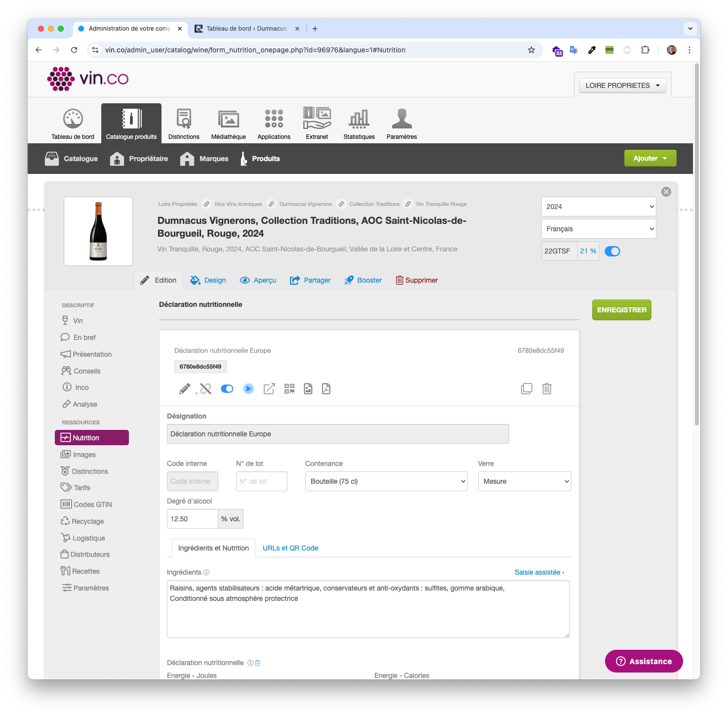Click the clipboard icon next to Déclaration nutritionnelle

[258, 663]
